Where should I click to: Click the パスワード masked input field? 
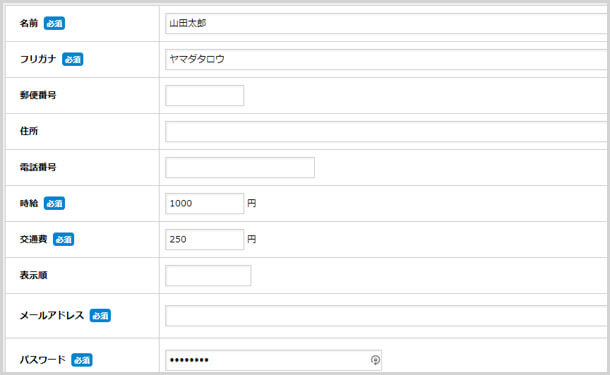click(x=273, y=360)
